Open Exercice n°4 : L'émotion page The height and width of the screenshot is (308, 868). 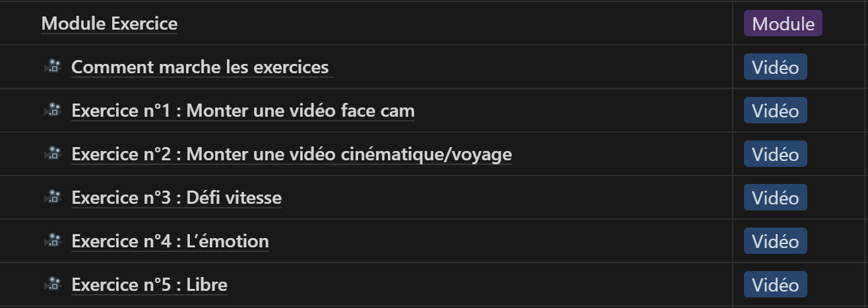click(170, 241)
